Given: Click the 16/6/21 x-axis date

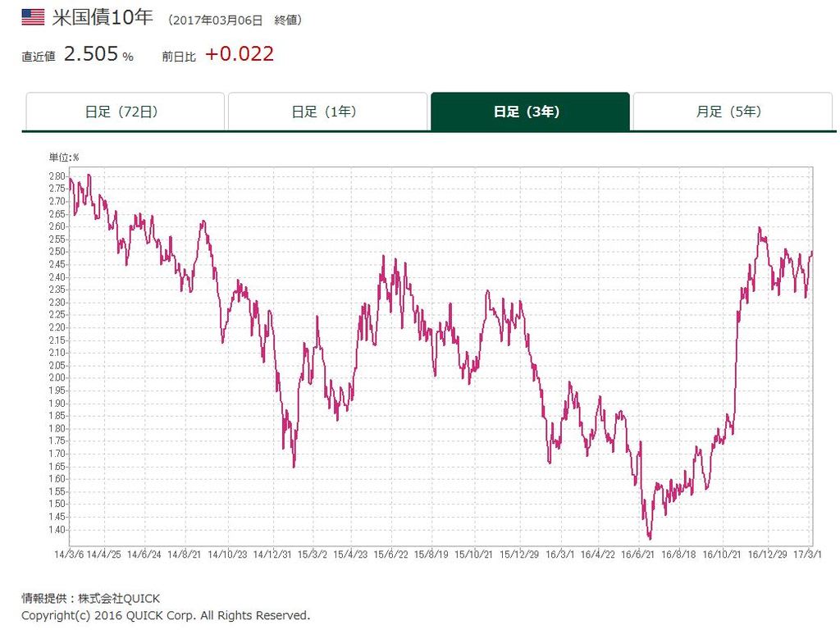Looking at the screenshot, I should (637, 554).
